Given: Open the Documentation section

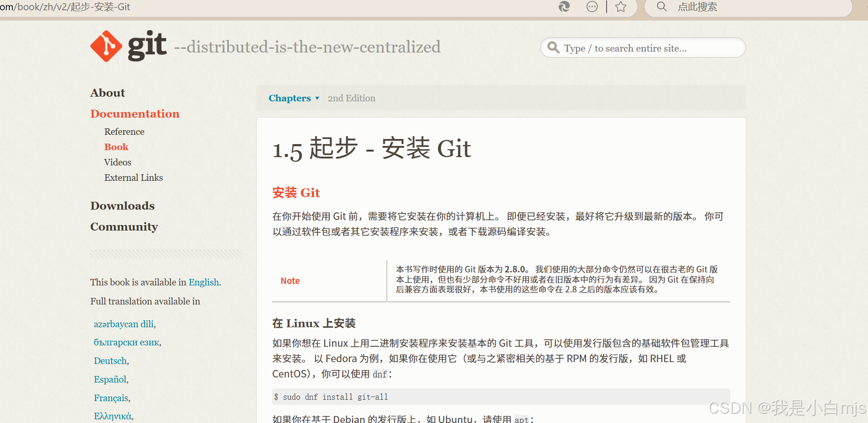Looking at the screenshot, I should click(135, 114).
